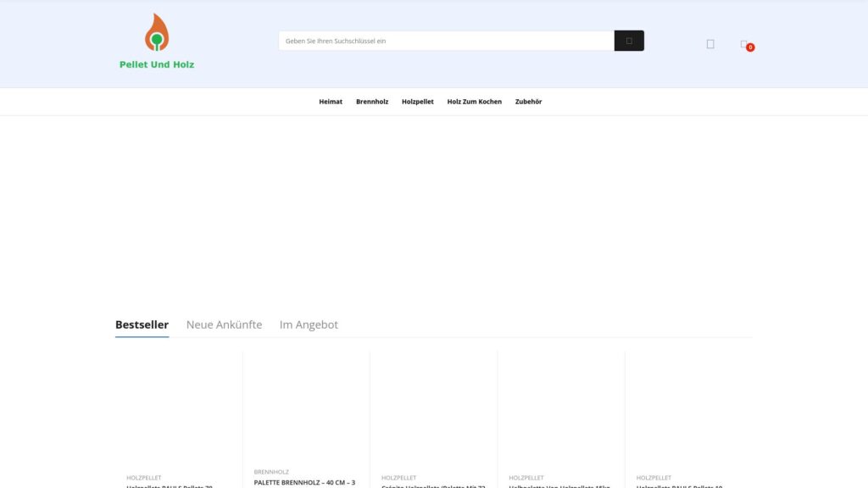868x488 pixels.
Task: Open the Holzpellet menu item
Action: pyautogui.click(x=416, y=101)
